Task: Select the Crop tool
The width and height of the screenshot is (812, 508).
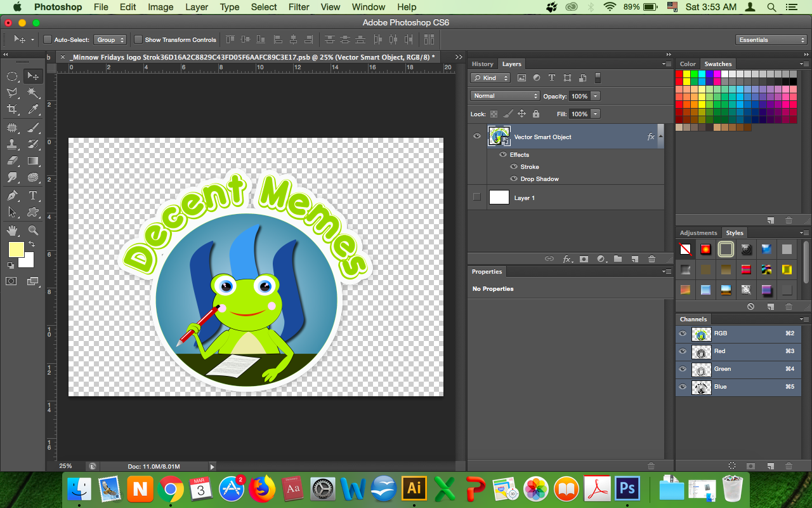Action: [x=12, y=110]
